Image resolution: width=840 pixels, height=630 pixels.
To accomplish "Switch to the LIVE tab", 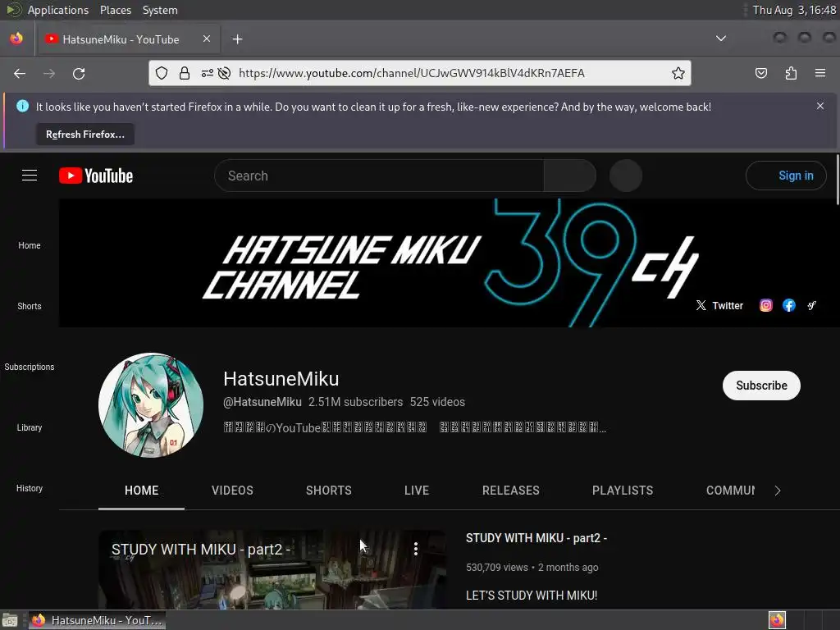I will tap(417, 491).
